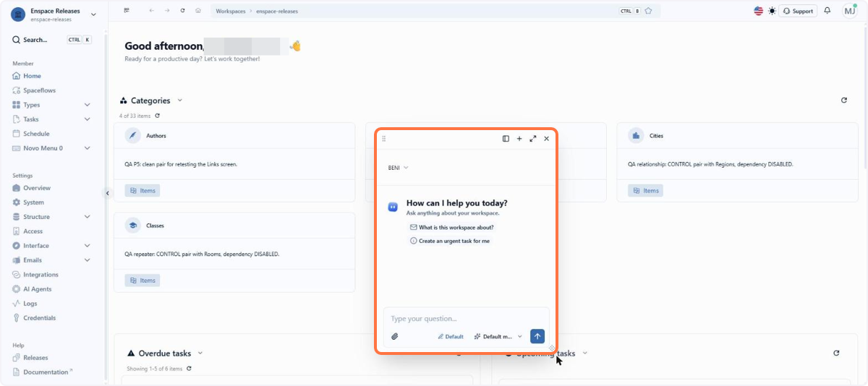Go forward with the right arrow
This screenshot has height=386, width=868.
point(167,11)
